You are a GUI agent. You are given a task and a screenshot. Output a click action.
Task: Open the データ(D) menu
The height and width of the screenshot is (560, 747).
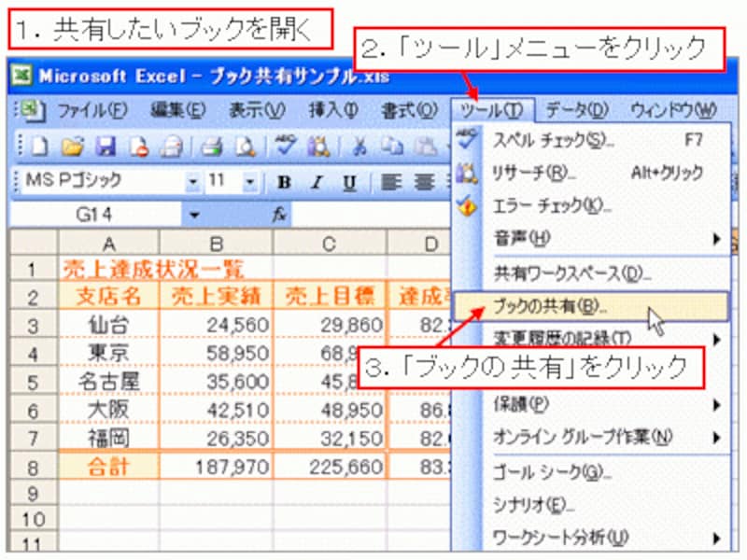[577, 111]
